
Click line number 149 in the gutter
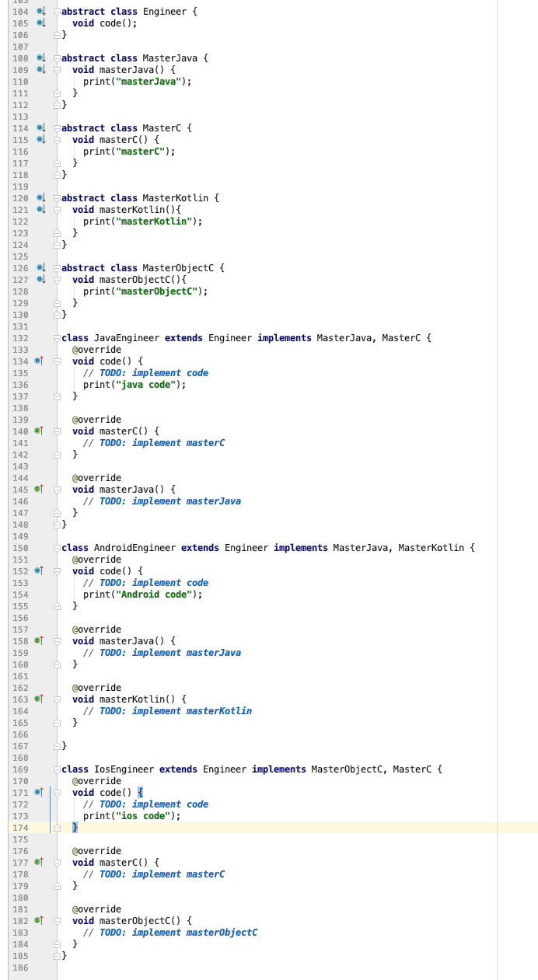[x=21, y=536]
